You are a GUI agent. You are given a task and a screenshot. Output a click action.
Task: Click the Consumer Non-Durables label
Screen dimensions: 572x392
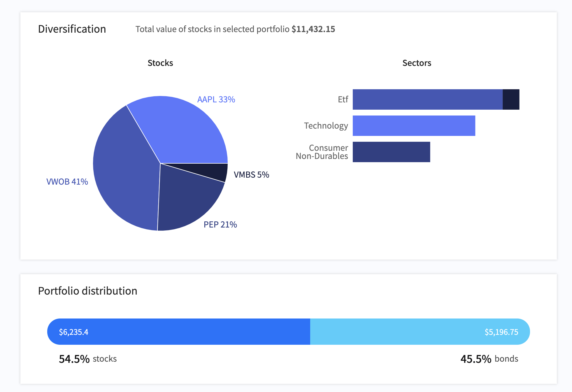point(322,152)
